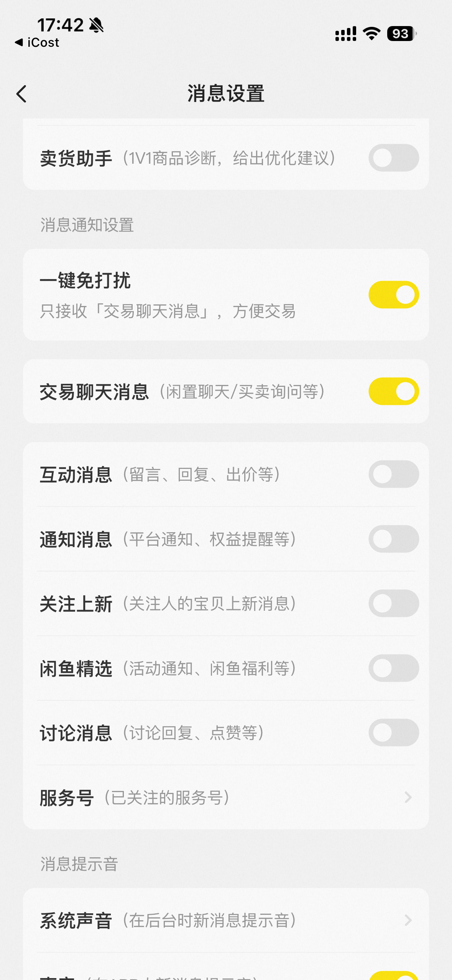Tap the Wi-Fi status icon
The image size is (452, 980).
371,34
